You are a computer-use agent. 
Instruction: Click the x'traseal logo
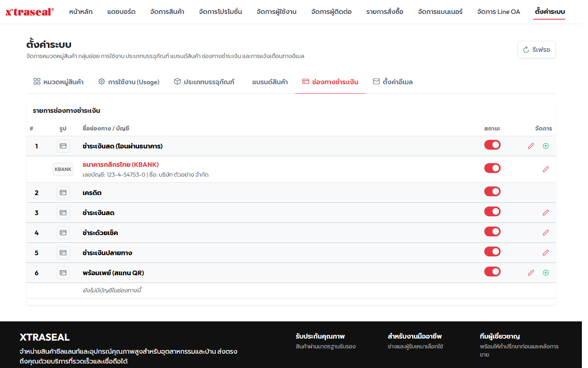point(30,12)
